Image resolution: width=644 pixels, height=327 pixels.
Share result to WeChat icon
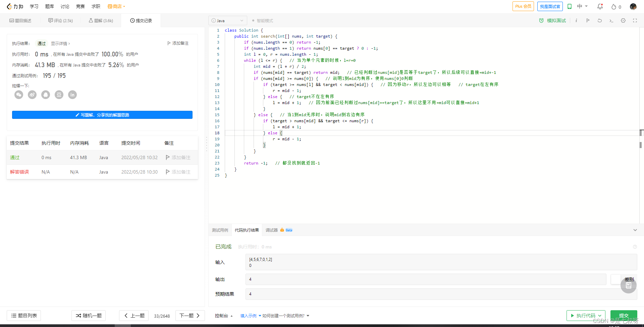tap(19, 95)
